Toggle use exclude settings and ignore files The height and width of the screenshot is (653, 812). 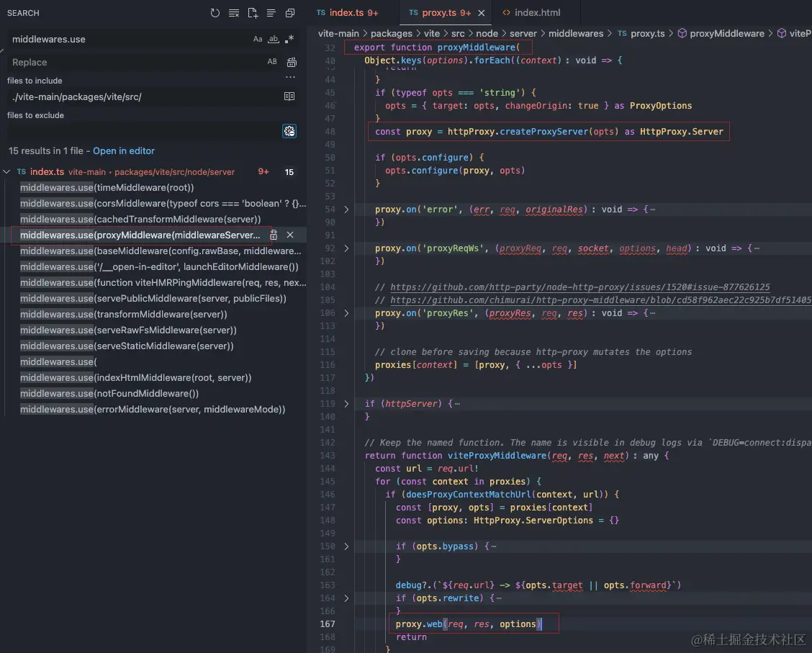click(x=289, y=132)
